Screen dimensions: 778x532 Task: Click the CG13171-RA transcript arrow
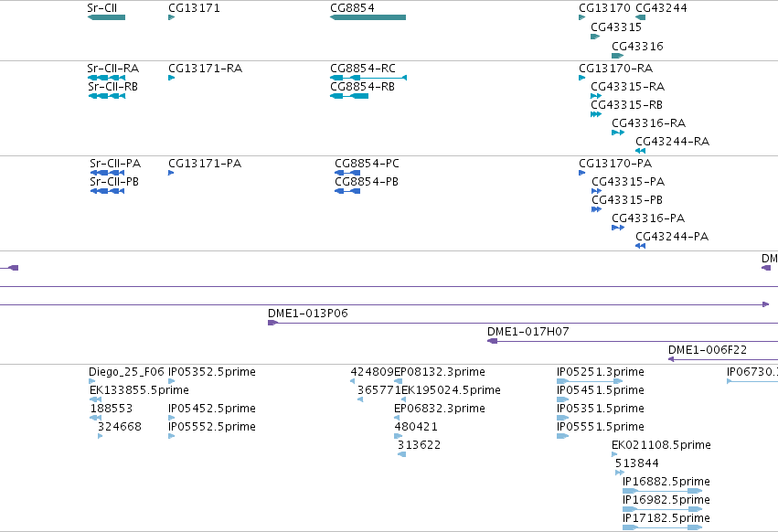tap(171, 78)
